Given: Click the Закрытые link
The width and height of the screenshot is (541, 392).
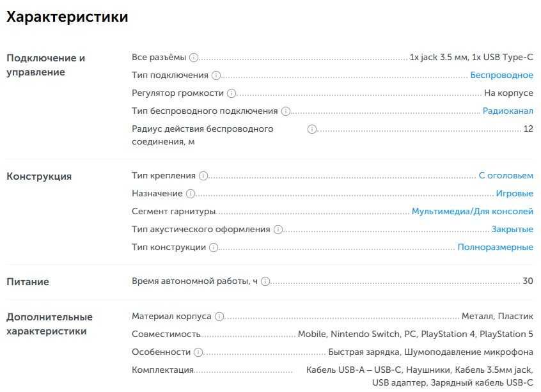Looking at the screenshot, I should point(512,230).
